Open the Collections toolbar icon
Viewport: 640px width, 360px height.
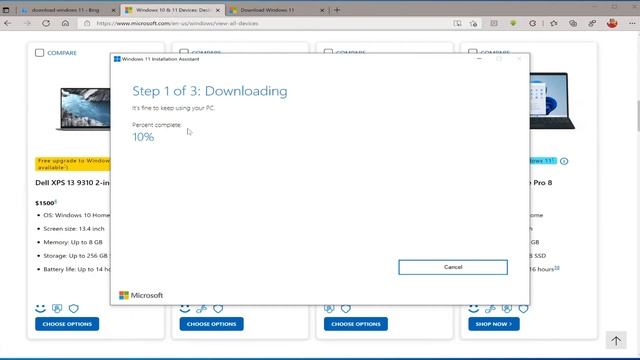click(x=573, y=23)
